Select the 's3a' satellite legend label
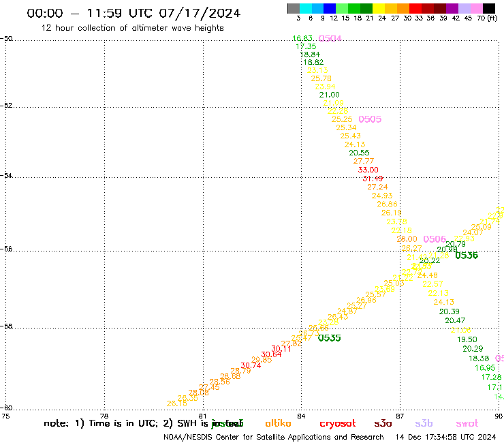This screenshot has height=443, width=504. 383,423
